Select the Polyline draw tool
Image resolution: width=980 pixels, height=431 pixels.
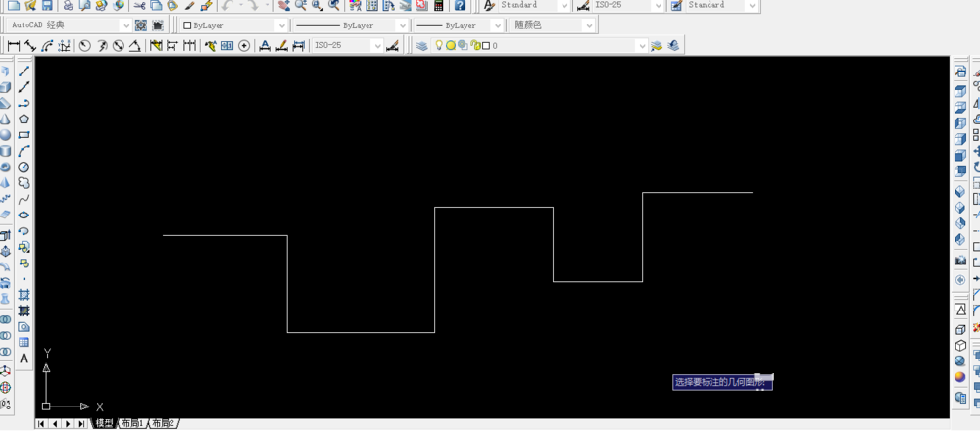[x=24, y=103]
